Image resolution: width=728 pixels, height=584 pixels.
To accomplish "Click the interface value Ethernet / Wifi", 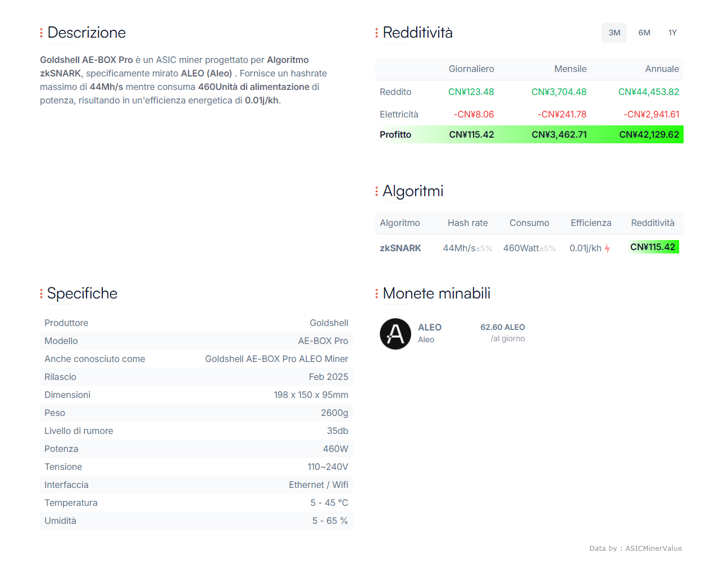I will click(319, 485).
